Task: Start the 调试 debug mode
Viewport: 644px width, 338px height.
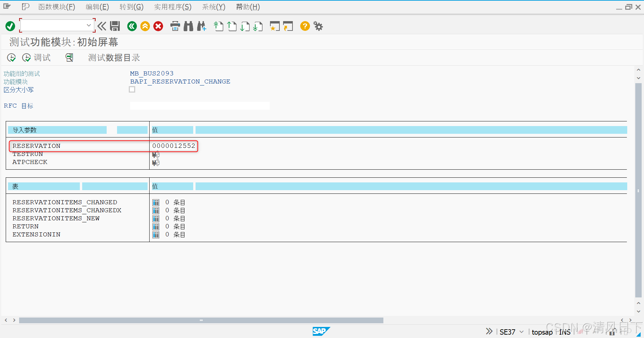Action: tap(37, 57)
